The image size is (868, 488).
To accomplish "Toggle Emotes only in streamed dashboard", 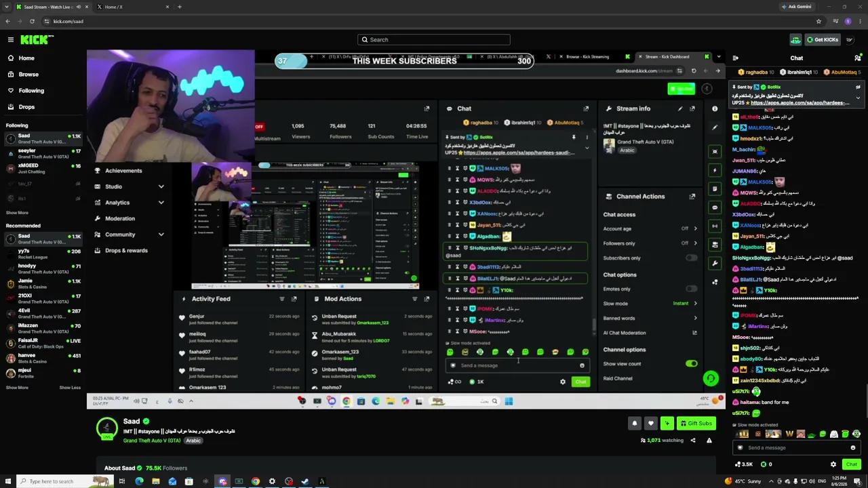I will pyautogui.click(x=691, y=289).
